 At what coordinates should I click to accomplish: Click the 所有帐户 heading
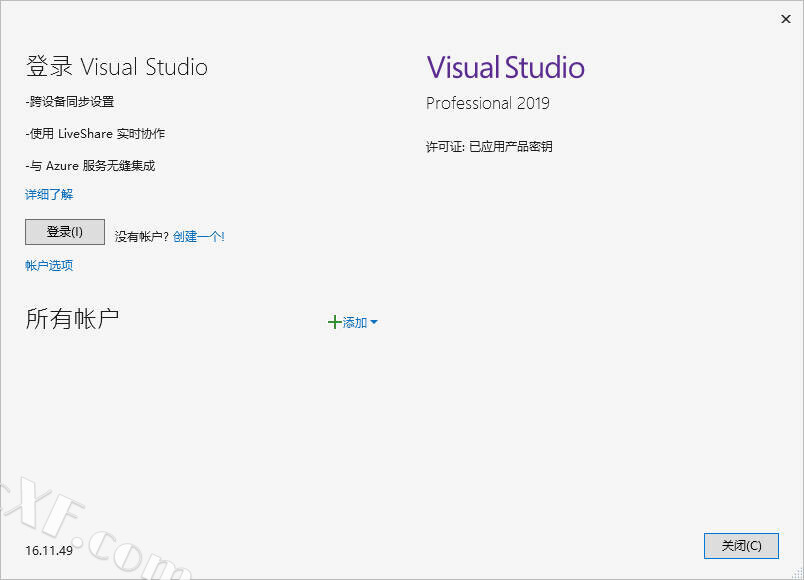72,318
